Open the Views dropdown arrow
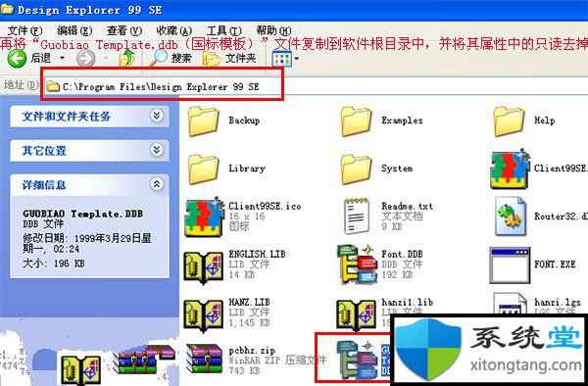 (297, 59)
